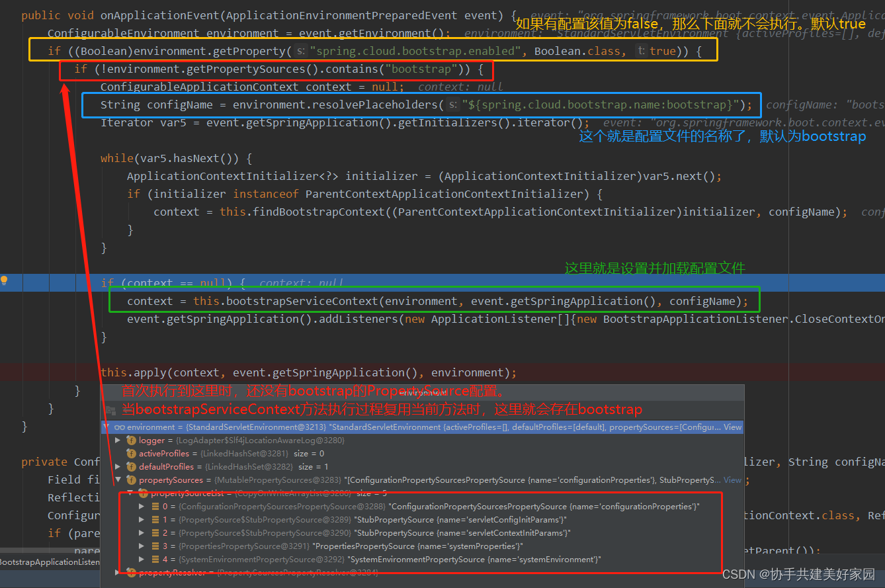Click the list element icon of entry 0
Image resolution: width=885 pixels, height=588 pixels.
point(155,507)
